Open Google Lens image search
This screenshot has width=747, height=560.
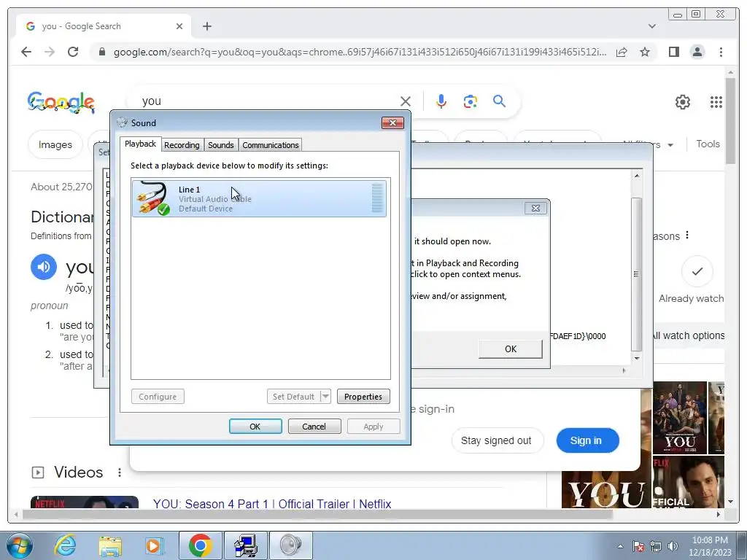tap(471, 101)
